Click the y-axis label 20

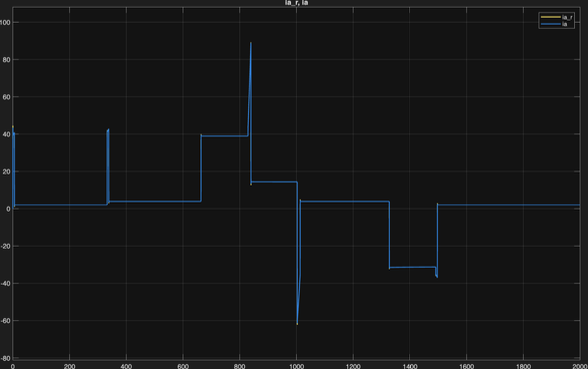click(x=5, y=171)
